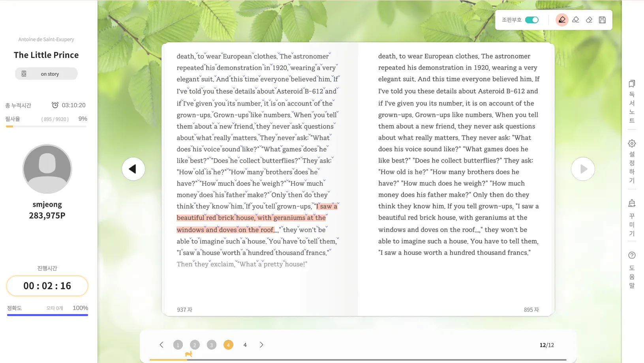This screenshot has width=644, height=363.
Task: Select the active pink highlighter eraser tool
Action: [x=562, y=20]
